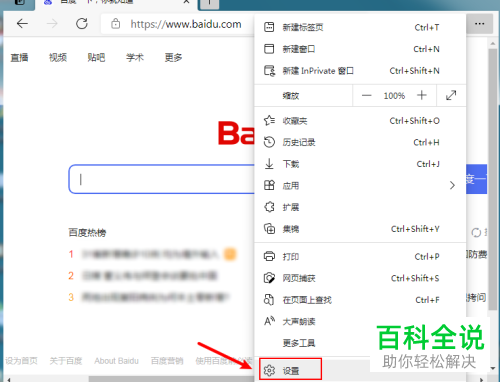
Task: Click the favorites star icon
Action: (x=269, y=120)
